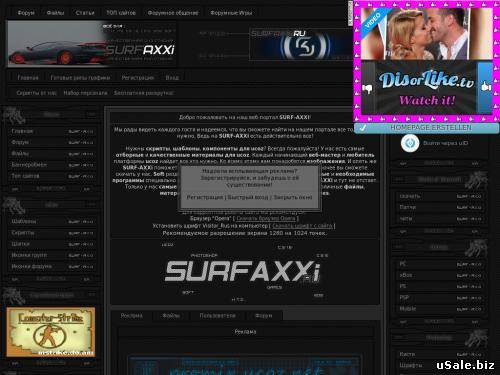Open Регистрация in the second nav bar
The image size is (500, 375).
[x=138, y=78]
